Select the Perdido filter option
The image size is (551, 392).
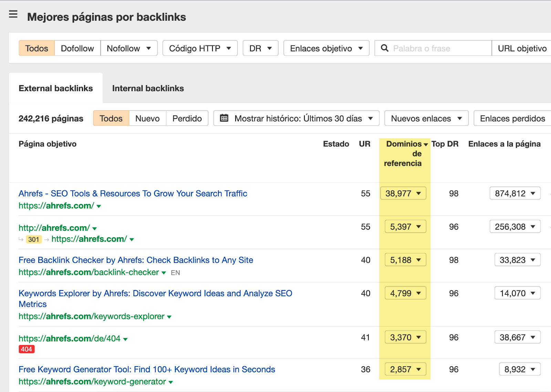coord(187,118)
